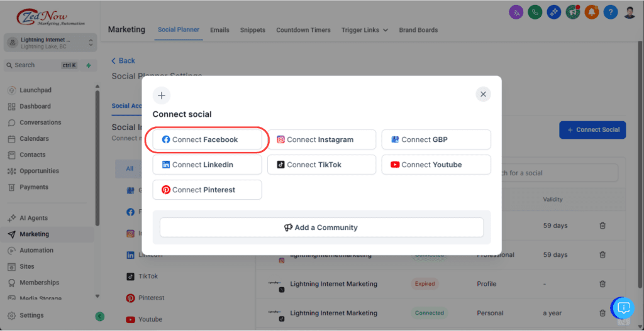Open Conversations in sidebar

point(40,122)
